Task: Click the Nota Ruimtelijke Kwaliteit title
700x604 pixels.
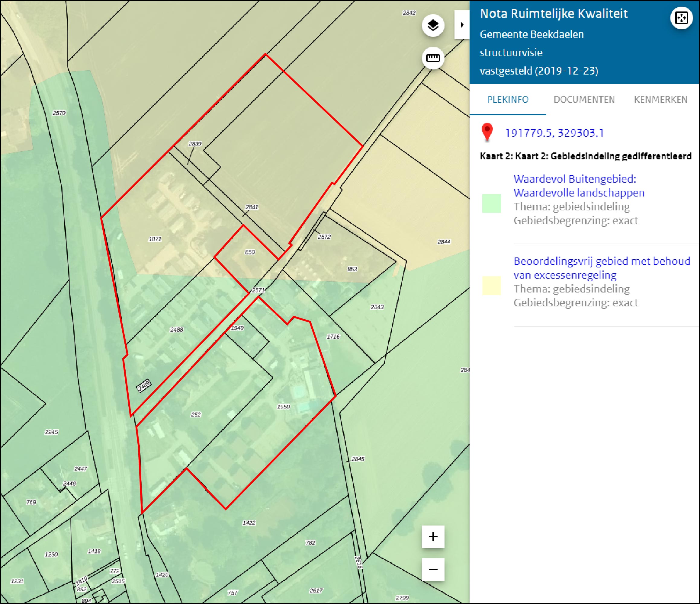Action: [x=554, y=14]
